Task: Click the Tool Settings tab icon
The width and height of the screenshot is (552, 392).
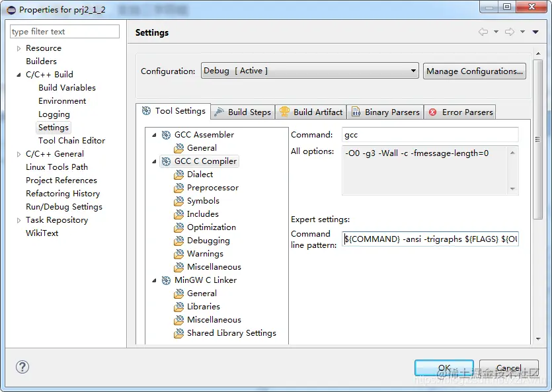Action: (146, 111)
